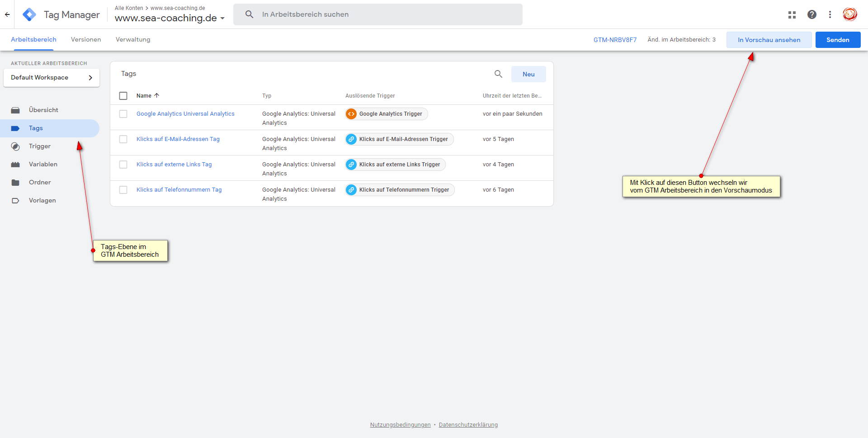Sort by Auslösende Trigger column header
This screenshot has height=438, width=868.
[x=370, y=96]
